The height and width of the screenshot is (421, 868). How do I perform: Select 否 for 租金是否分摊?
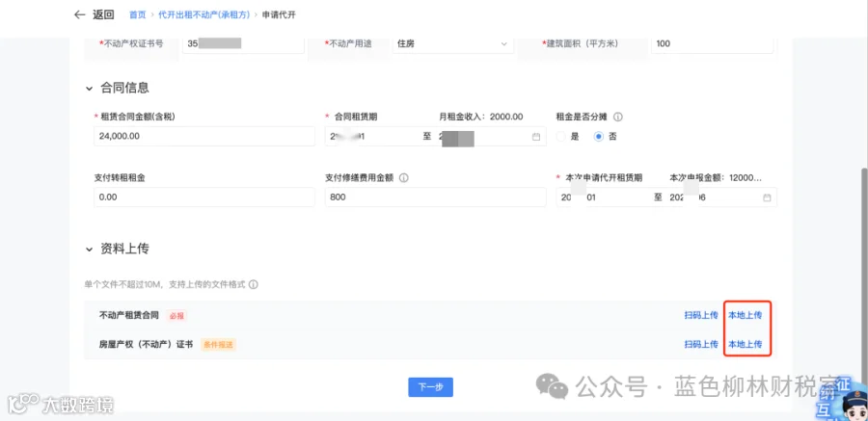(x=598, y=137)
